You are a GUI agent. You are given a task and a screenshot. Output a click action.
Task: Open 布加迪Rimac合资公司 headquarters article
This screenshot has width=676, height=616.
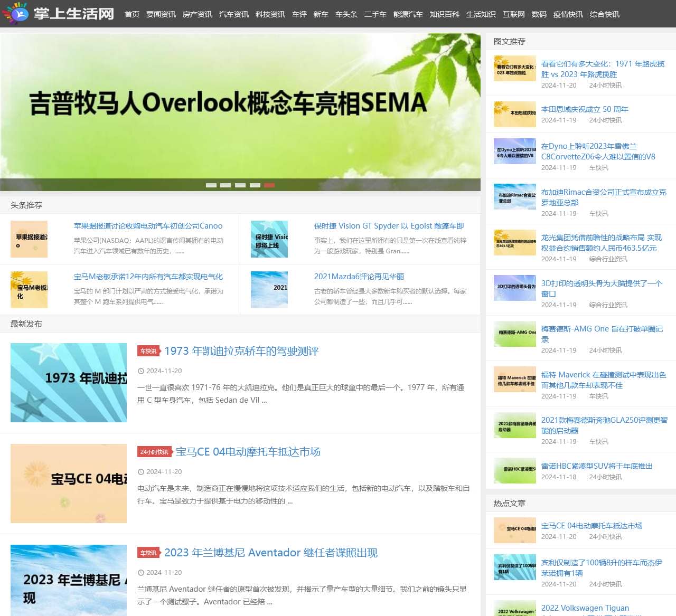coord(604,197)
